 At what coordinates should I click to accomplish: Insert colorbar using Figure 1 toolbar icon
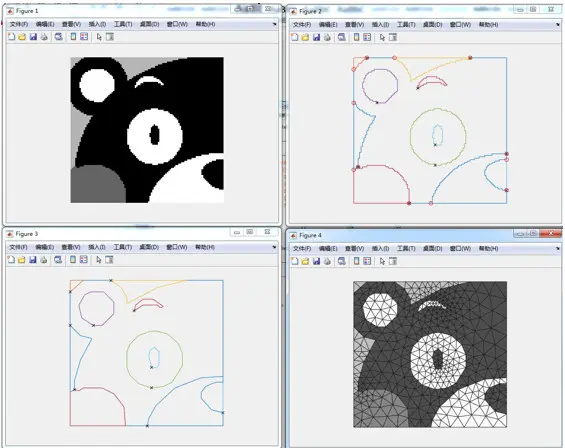(73, 37)
